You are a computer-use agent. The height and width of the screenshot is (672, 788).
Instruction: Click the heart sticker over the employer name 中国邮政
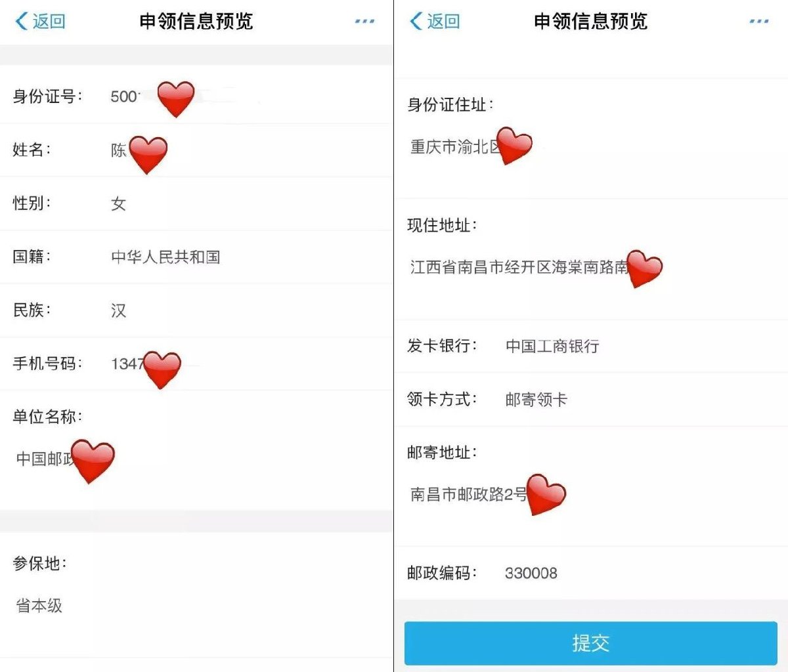[x=93, y=461]
